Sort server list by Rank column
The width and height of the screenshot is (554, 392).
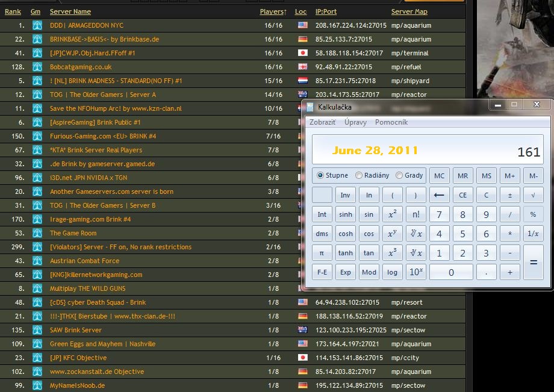(13, 11)
